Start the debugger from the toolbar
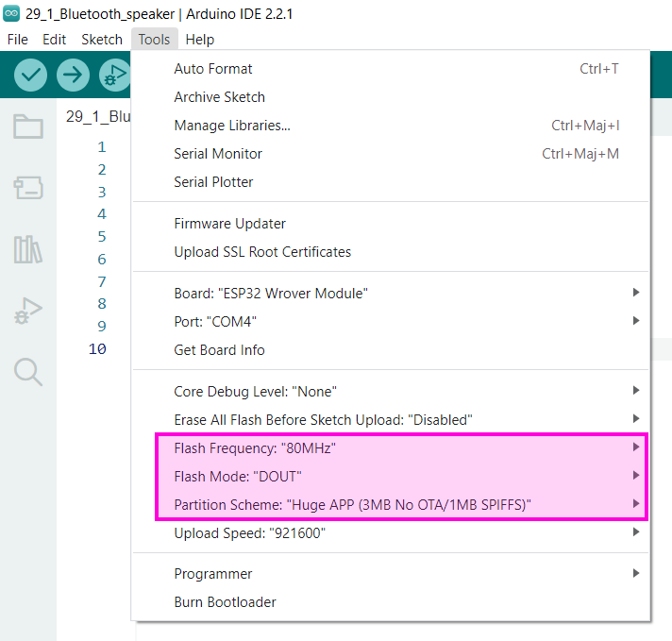This screenshot has width=672, height=641. click(114, 75)
